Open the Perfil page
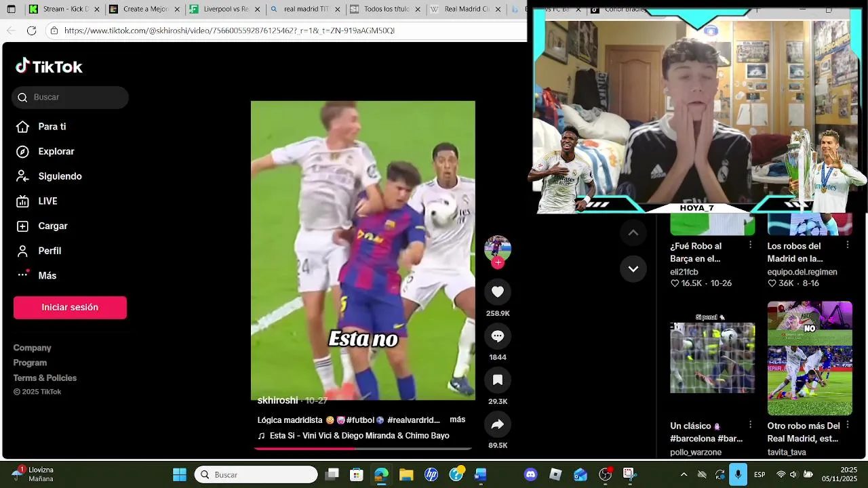 pyautogui.click(x=39, y=251)
